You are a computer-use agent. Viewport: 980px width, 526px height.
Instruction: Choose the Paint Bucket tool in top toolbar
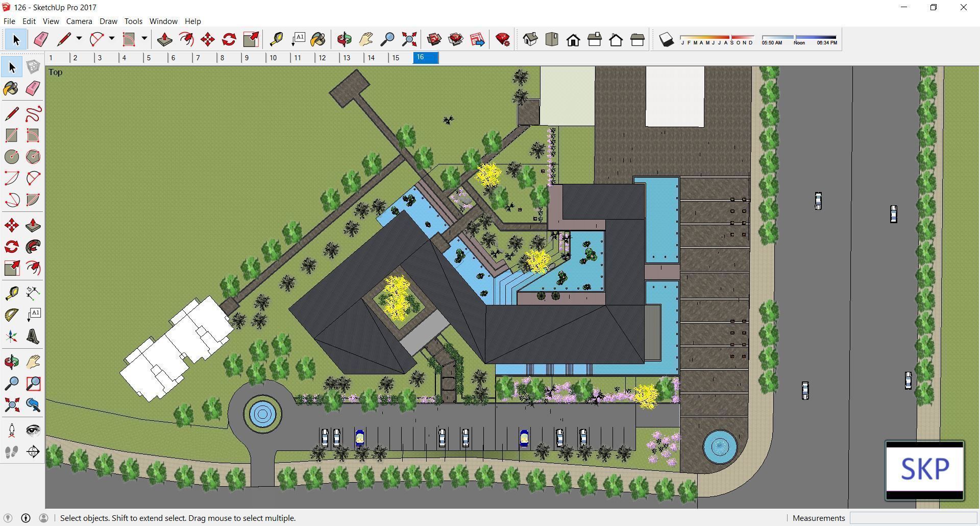pos(317,39)
